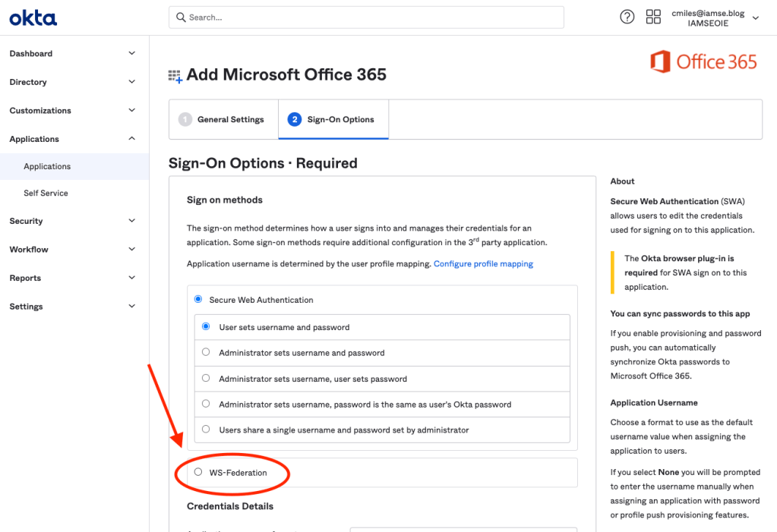
Task: Select Secure Web Authentication radio button
Action: pos(198,300)
